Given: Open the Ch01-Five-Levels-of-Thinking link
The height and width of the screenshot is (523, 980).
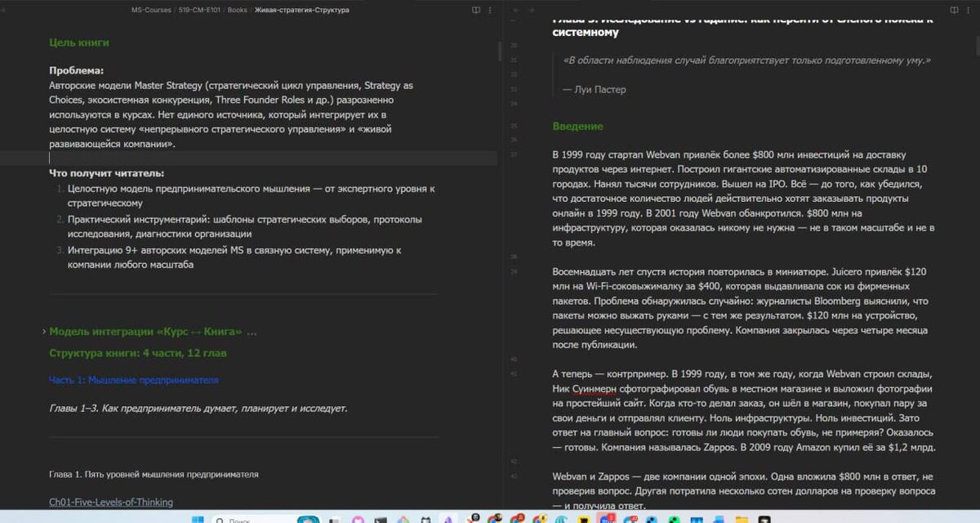Looking at the screenshot, I should pyautogui.click(x=111, y=502).
